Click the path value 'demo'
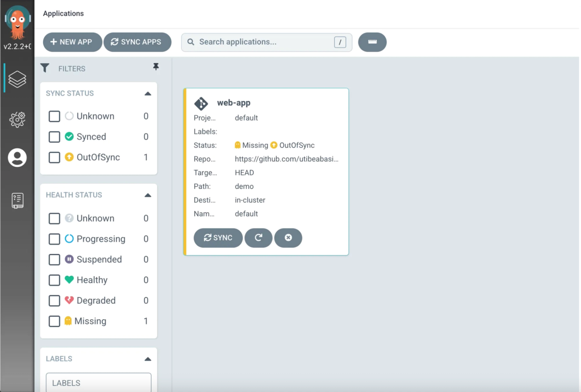The height and width of the screenshot is (392, 581). pos(244,186)
